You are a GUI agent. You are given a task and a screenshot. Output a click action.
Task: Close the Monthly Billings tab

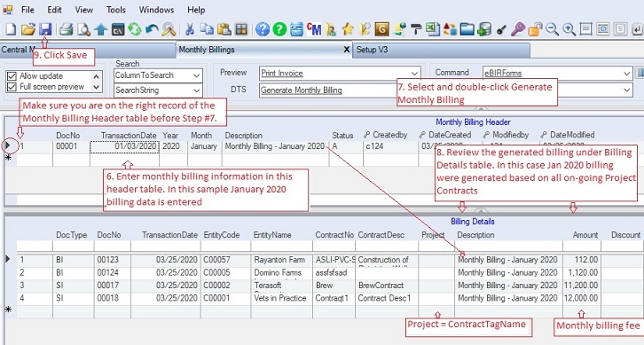click(346, 50)
